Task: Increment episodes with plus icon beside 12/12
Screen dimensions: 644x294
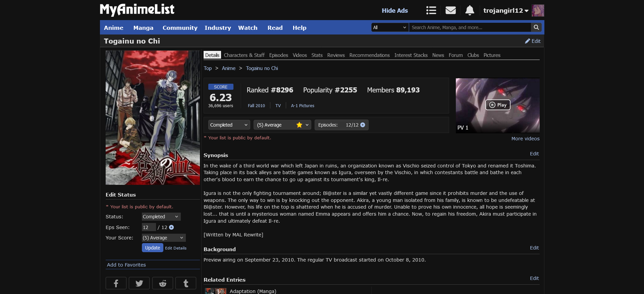Action: tap(363, 125)
